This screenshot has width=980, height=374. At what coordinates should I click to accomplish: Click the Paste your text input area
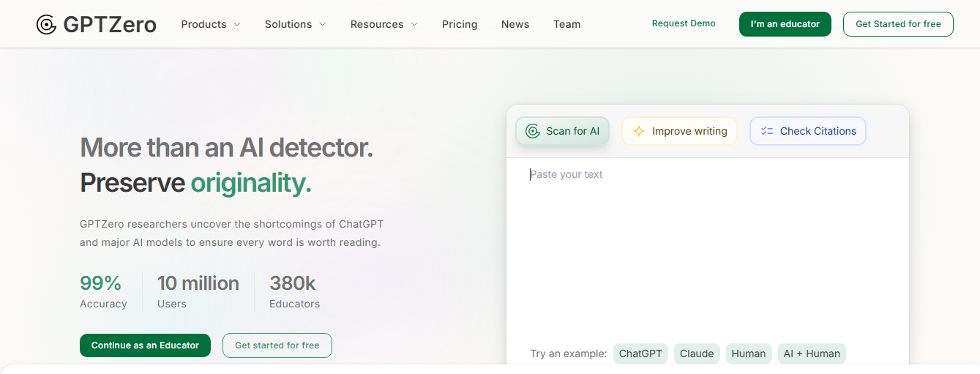[x=707, y=249]
